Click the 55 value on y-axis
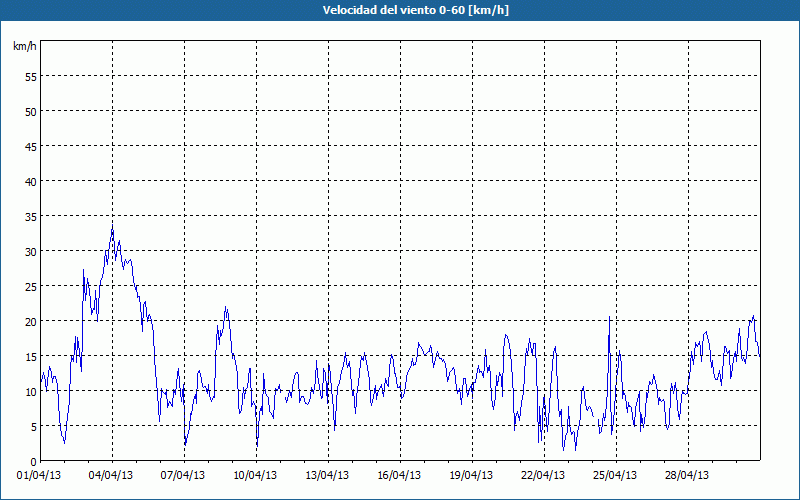800x500 pixels. 31,77
